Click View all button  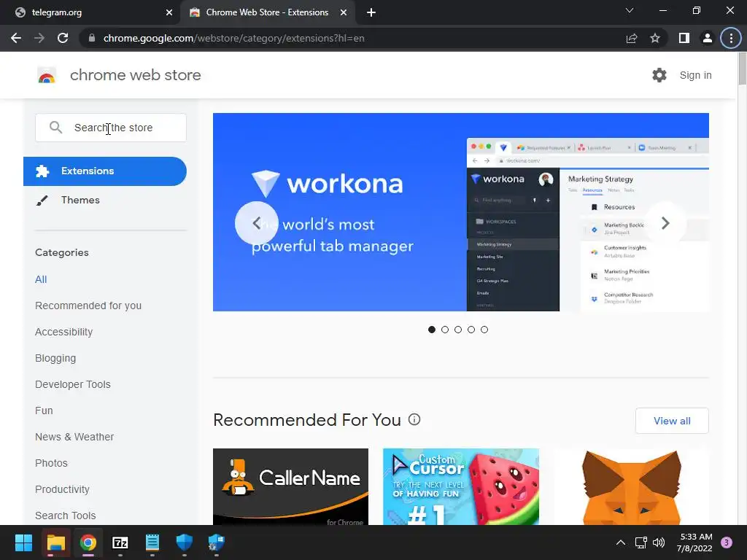(672, 421)
